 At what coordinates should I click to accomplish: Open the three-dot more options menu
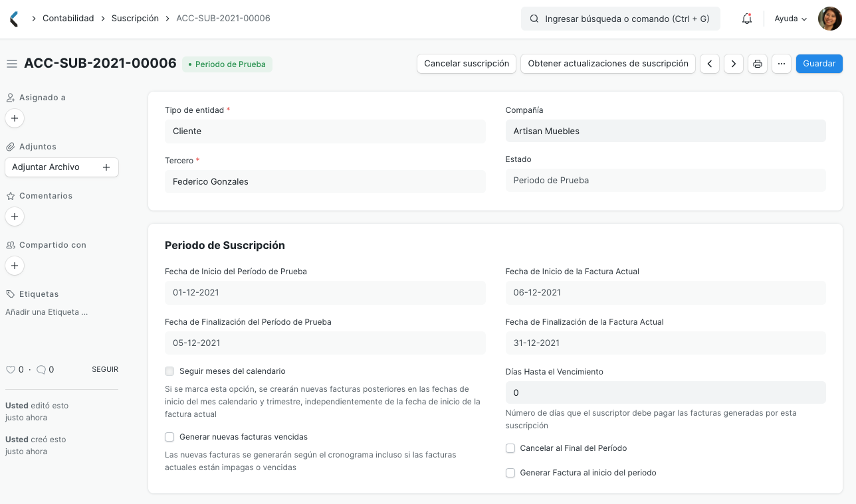coord(782,64)
